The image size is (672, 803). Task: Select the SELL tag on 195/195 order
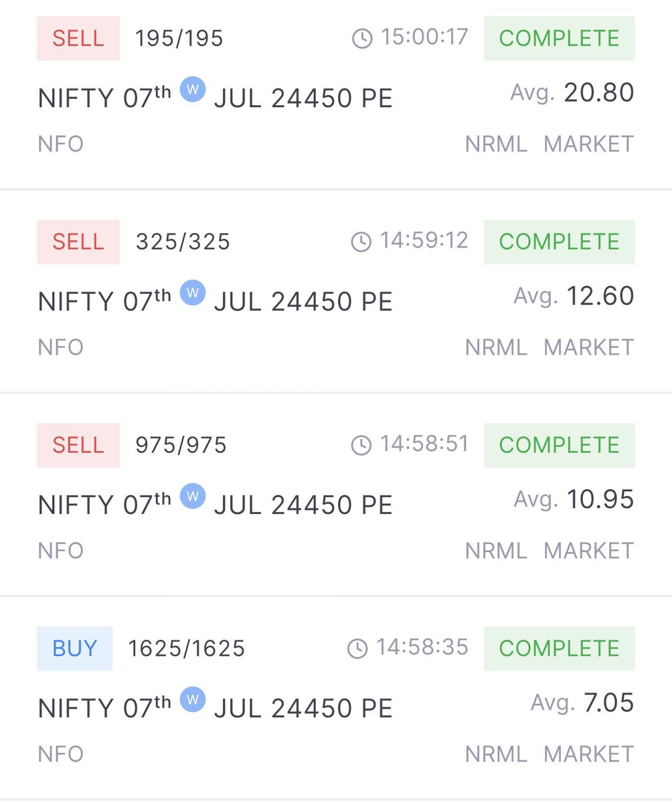tap(78, 39)
